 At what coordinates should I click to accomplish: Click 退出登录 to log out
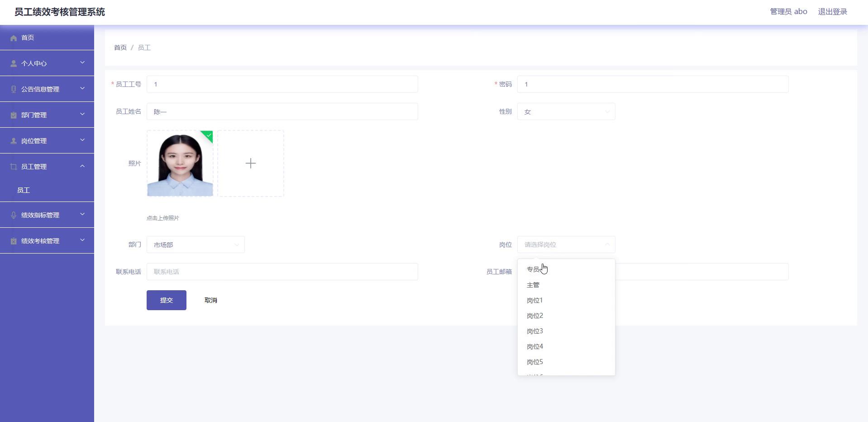pos(832,12)
